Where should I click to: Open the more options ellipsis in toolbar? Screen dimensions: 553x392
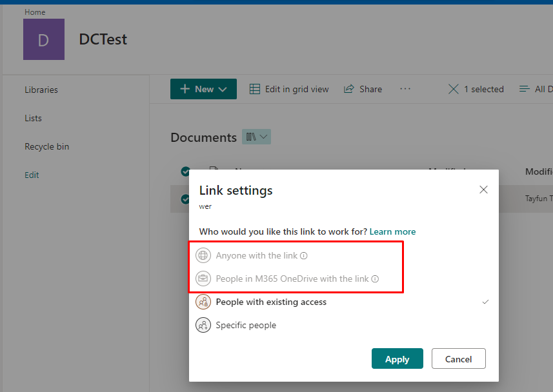[405, 89]
